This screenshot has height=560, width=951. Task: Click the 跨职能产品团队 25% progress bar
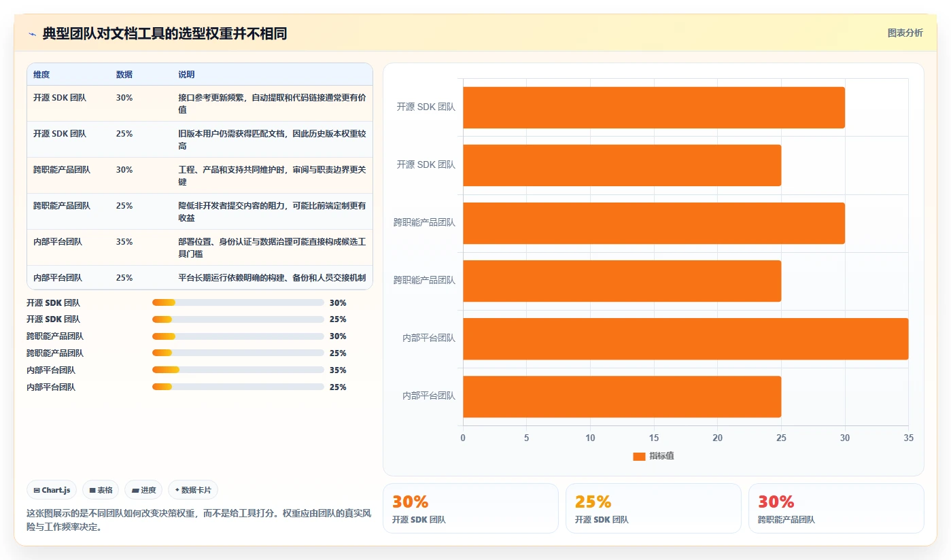238,353
